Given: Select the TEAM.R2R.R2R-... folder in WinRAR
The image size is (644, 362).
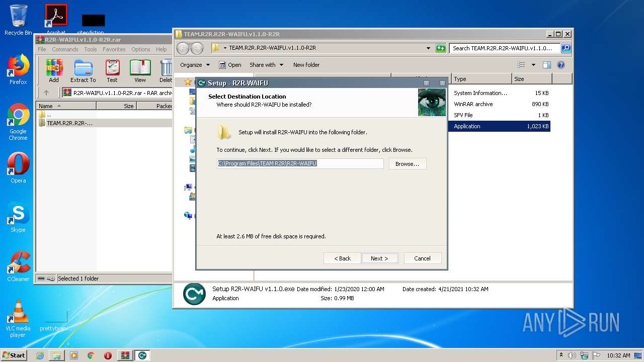Looking at the screenshot, I should 104,123.
